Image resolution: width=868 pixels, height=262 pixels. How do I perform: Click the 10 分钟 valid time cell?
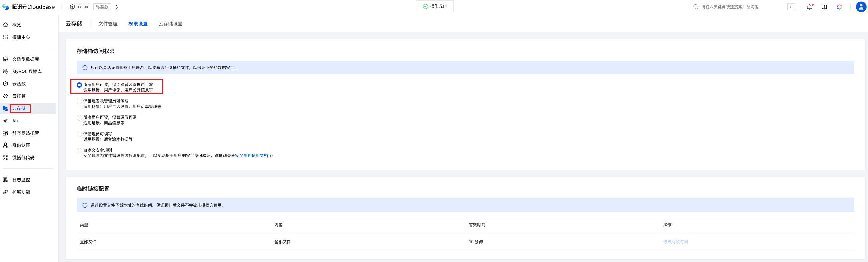476,242
